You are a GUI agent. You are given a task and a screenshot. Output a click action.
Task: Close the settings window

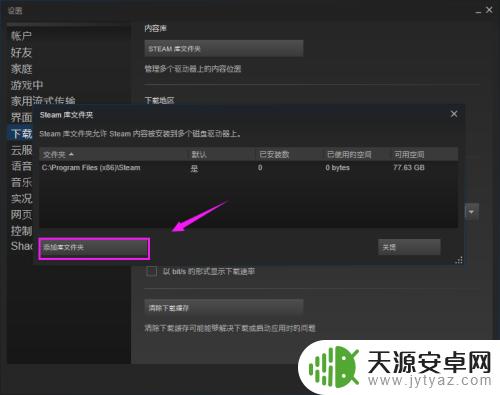489,10
